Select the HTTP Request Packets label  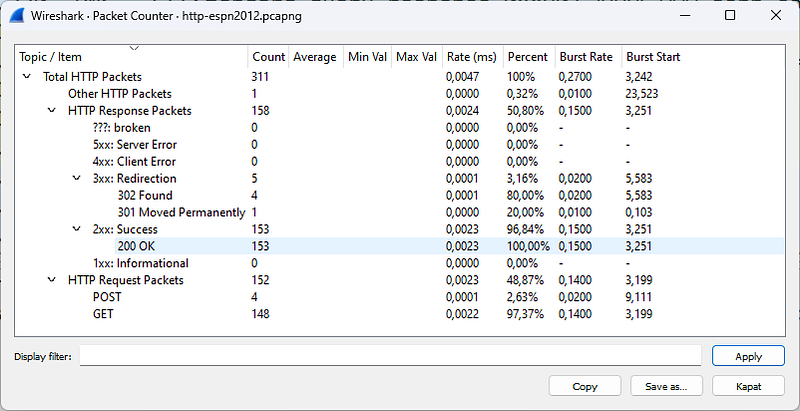coord(126,280)
